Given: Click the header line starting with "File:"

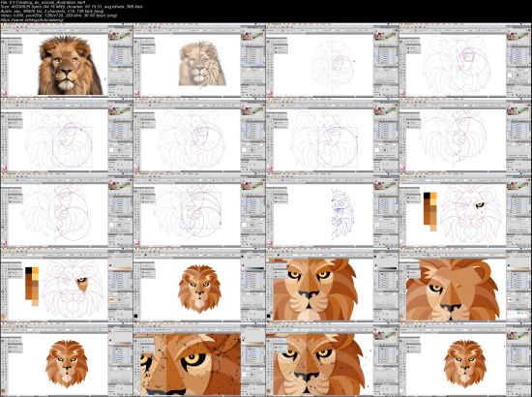Looking at the screenshot, I should click(x=43, y=2).
